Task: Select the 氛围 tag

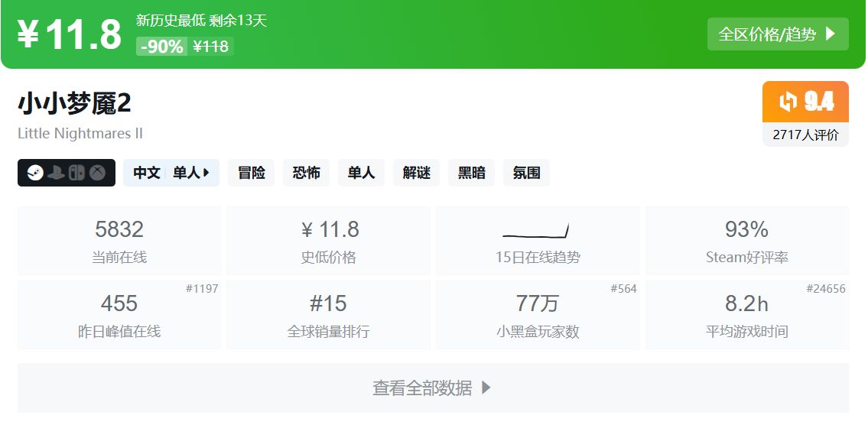Action: tap(526, 173)
